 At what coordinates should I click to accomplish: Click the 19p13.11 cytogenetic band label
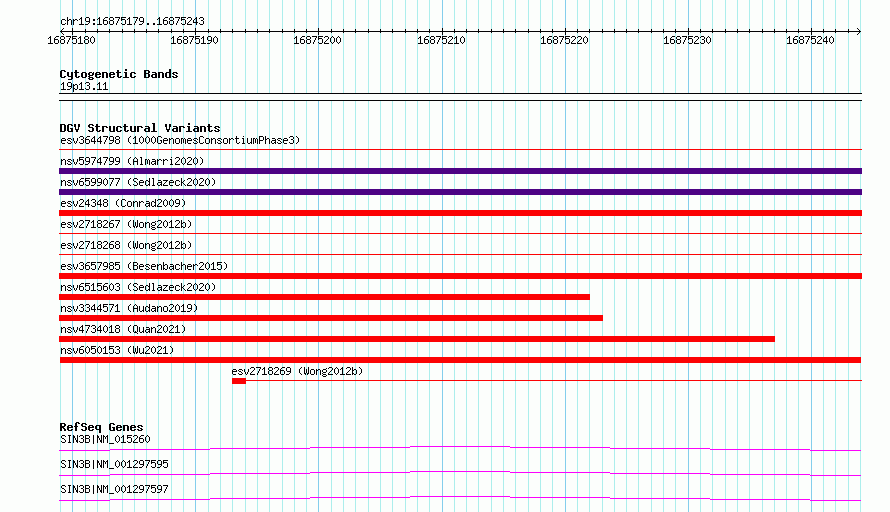pyautogui.click(x=84, y=86)
